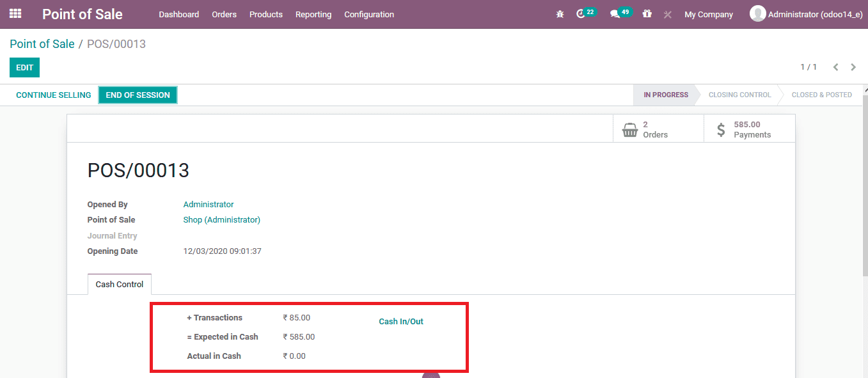Open the activities clock icon with 22 badge
The height and width of the screenshot is (378, 868).
(x=581, y=13)
